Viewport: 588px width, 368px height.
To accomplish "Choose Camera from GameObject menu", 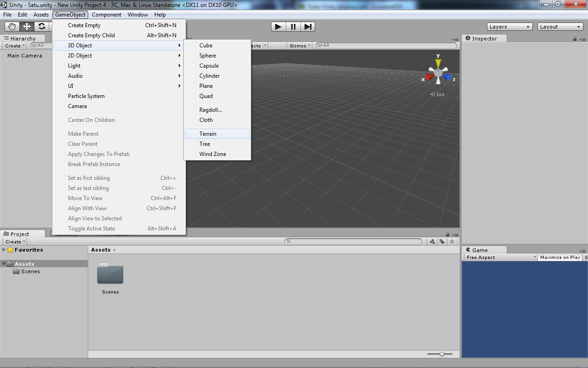I will click(119, 106).
